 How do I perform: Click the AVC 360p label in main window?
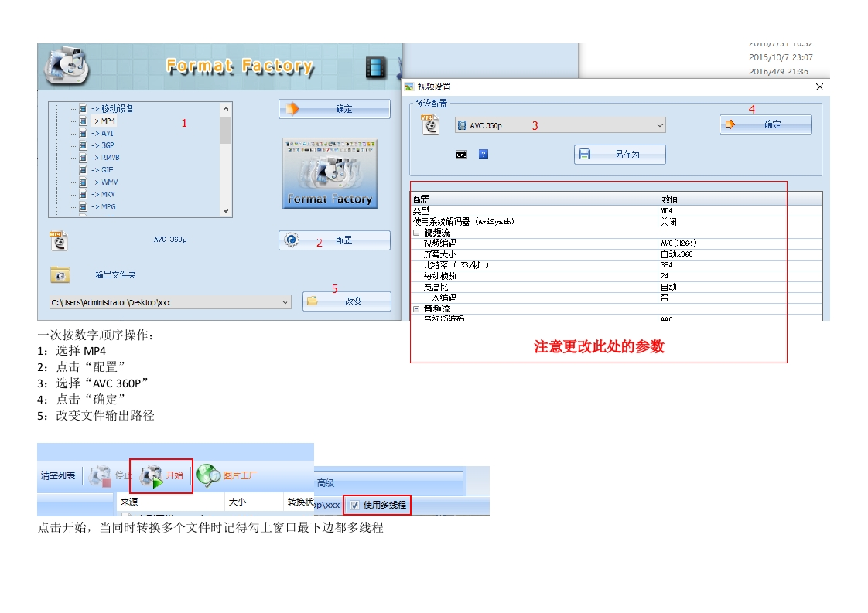170,240
